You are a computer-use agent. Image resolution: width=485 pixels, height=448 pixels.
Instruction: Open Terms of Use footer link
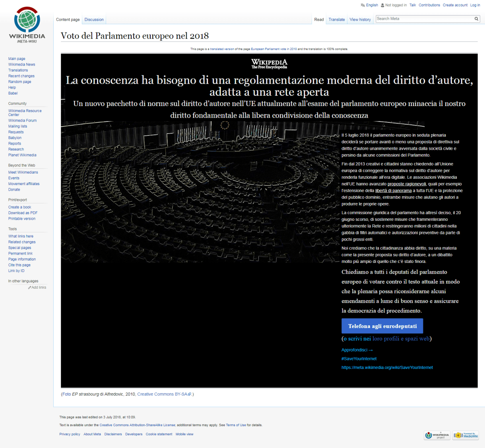pyautogui.click(x=236, y=425)
